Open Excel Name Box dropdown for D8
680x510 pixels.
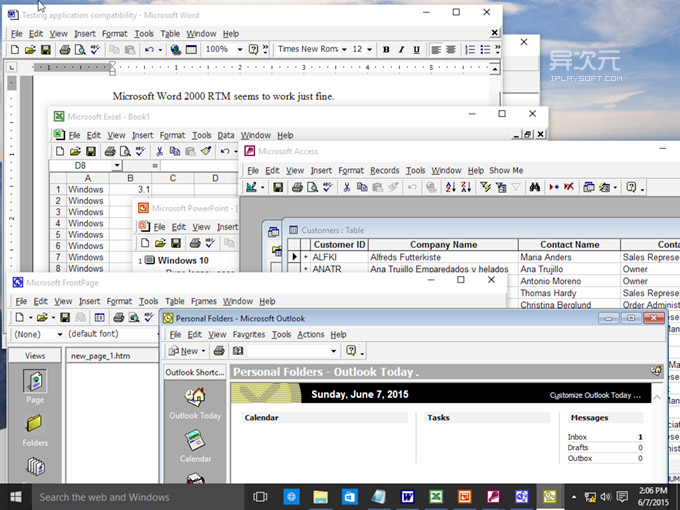point(117,165)
